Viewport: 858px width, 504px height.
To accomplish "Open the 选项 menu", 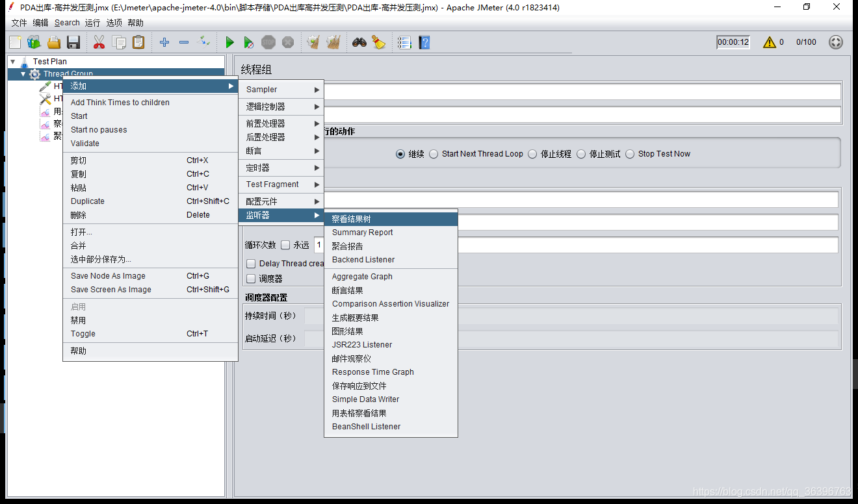I will click(114, 23).
